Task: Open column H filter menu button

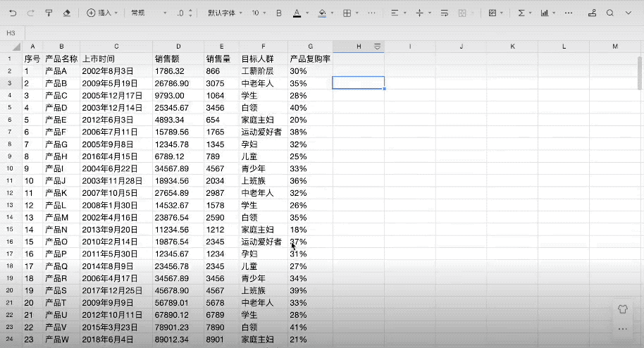Action: (378, 46)
